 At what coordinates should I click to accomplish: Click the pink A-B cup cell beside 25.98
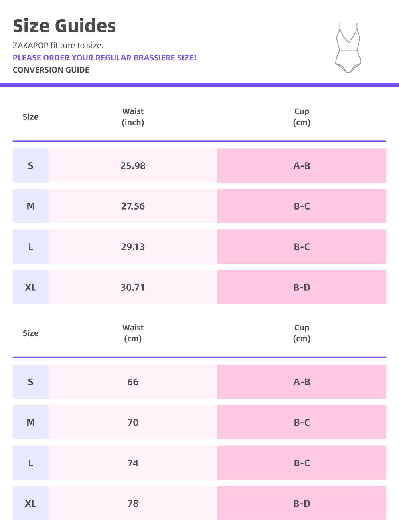tap(302, 166)
